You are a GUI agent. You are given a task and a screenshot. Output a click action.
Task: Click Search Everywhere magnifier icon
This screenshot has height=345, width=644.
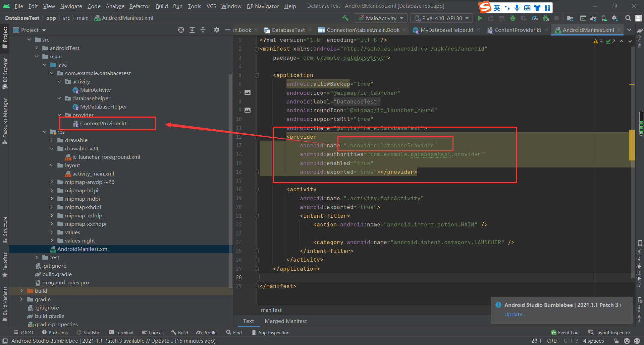pos(628,18)
